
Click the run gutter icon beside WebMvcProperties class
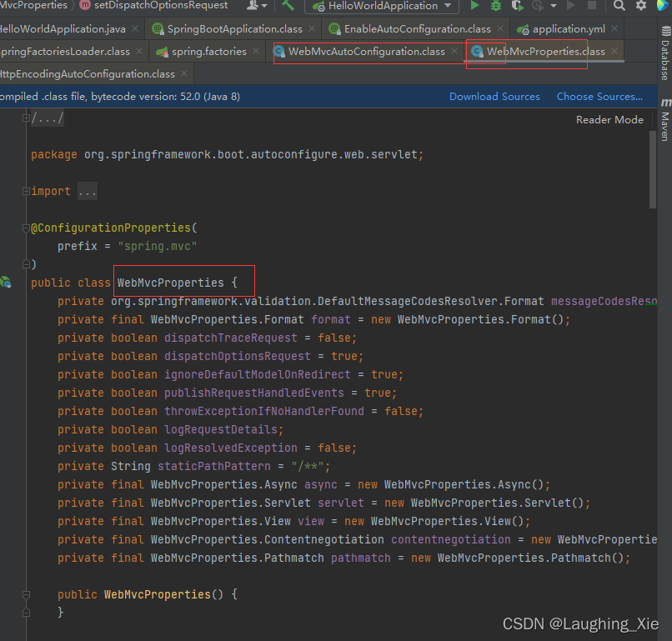8,283
